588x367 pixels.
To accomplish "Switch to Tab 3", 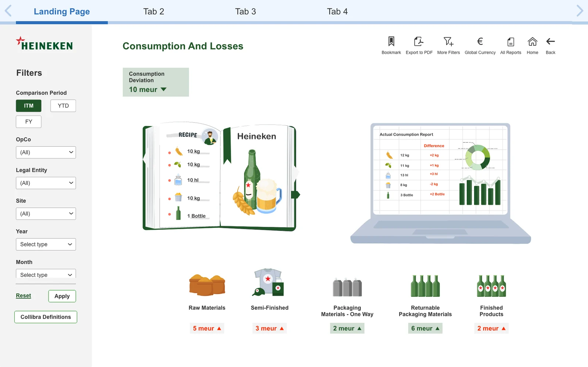I will click(x=245, y=11).
